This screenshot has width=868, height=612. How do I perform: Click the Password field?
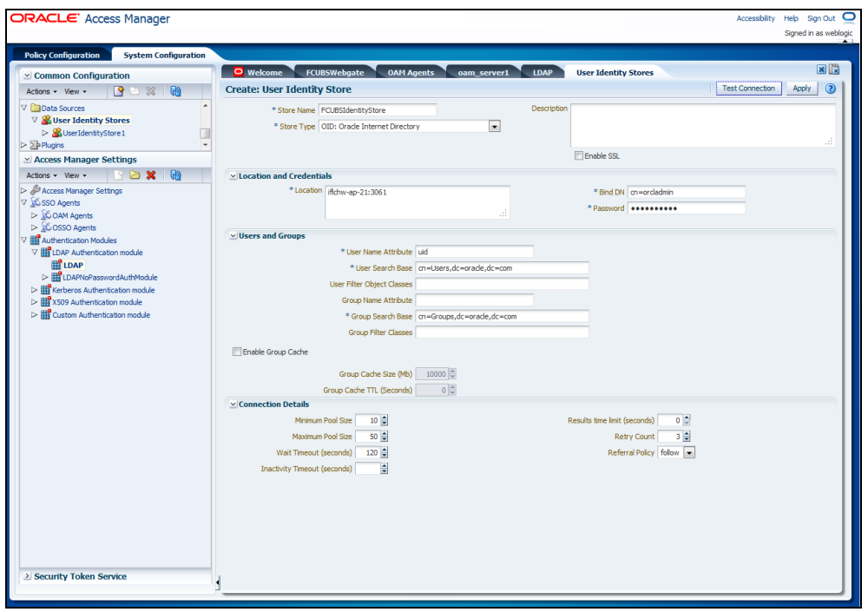(x=686, y=208)
